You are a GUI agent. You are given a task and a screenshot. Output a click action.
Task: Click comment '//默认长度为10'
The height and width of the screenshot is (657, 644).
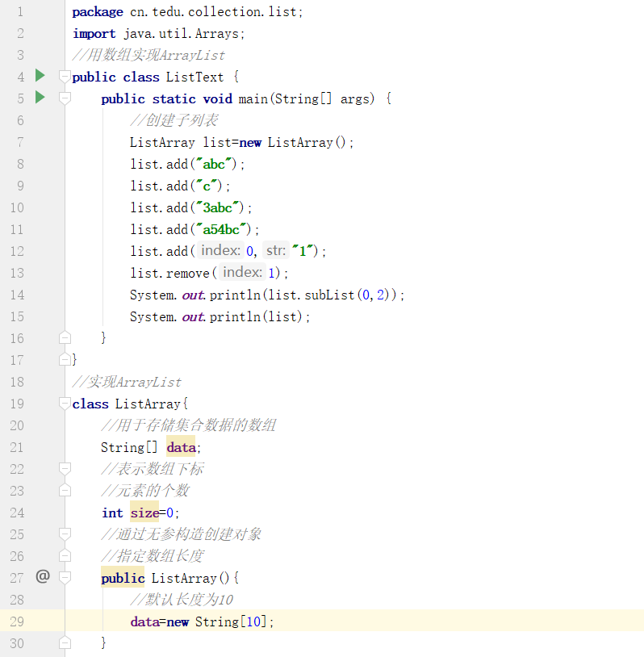182,600
